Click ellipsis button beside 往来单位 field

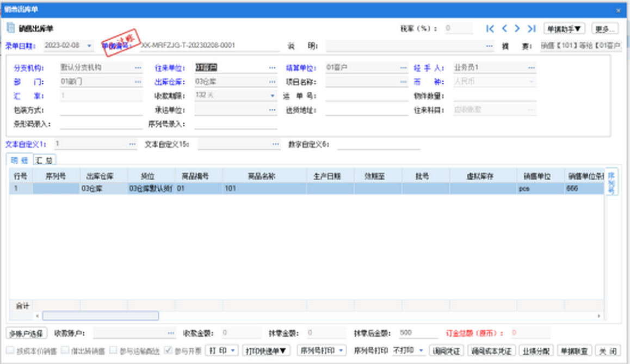tap(272, 68)
